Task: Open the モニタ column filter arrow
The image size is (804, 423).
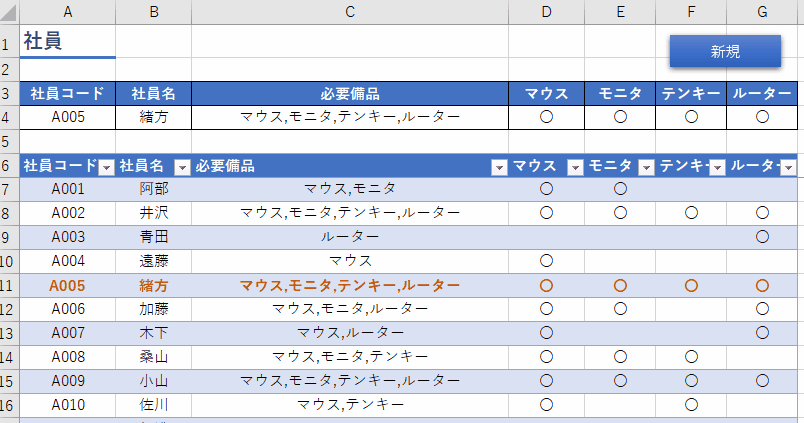Action: coord(646,167)
